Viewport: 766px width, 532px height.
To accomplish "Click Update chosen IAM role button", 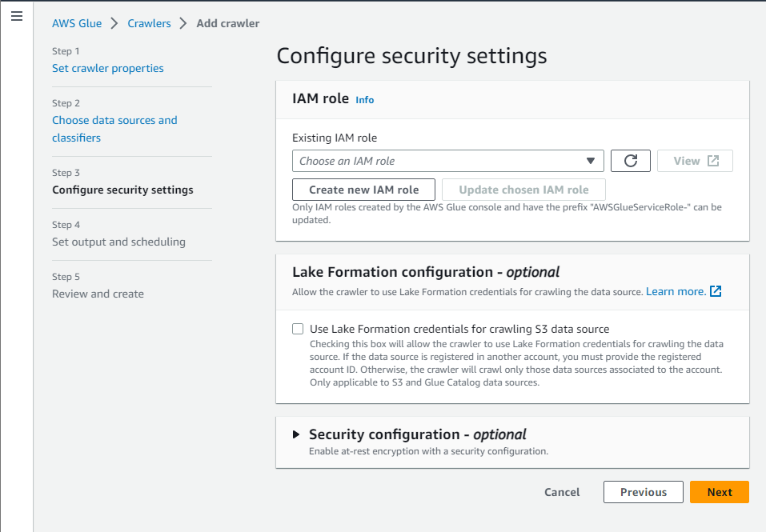I will 523,190.
